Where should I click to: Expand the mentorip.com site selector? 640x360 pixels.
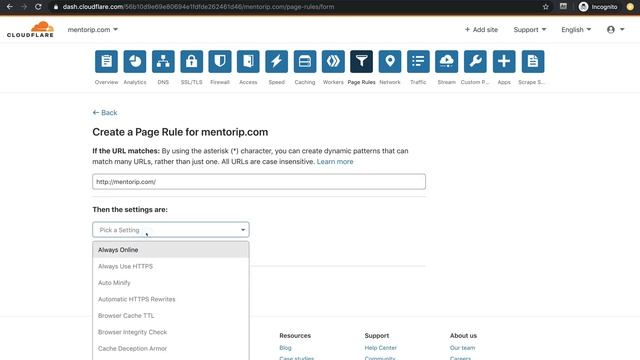(93, 29)
